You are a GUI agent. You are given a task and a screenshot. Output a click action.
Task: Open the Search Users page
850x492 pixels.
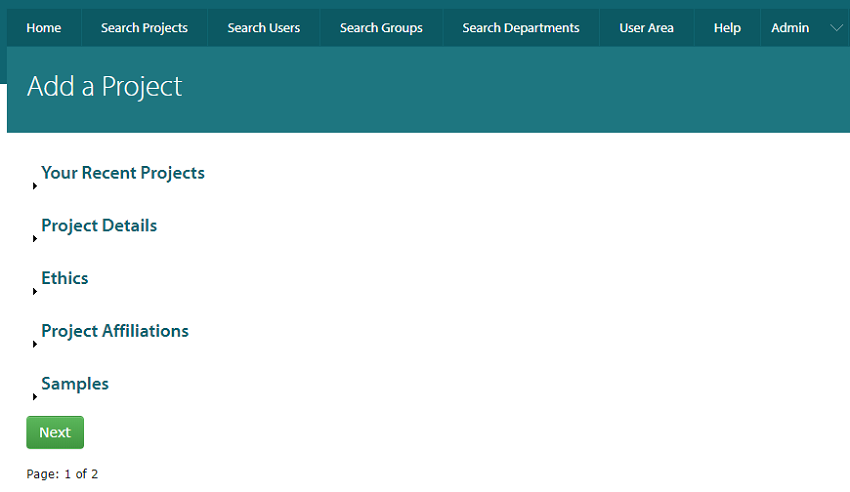tap(263, 28)
